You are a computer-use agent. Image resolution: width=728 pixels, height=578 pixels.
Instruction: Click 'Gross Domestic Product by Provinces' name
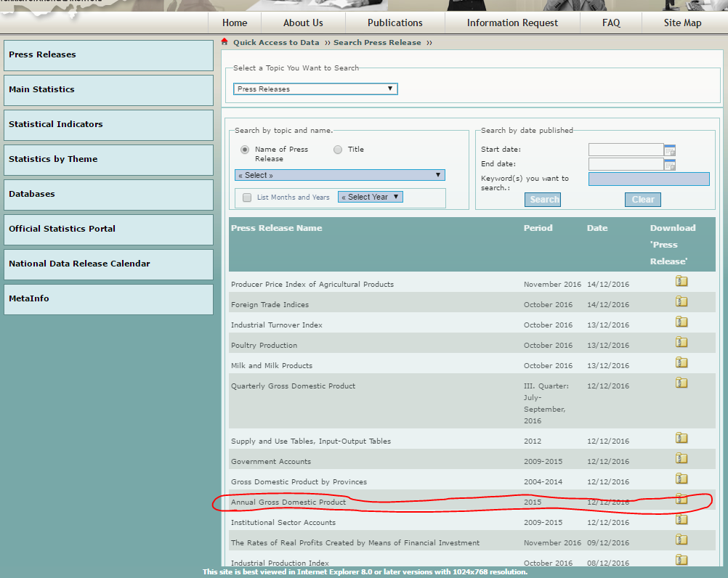tap(299, 482)
